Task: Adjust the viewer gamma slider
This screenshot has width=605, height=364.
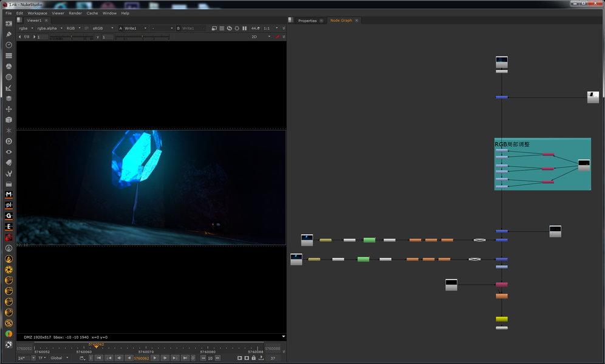Action: pyautogui.click(x=142, y=37)
